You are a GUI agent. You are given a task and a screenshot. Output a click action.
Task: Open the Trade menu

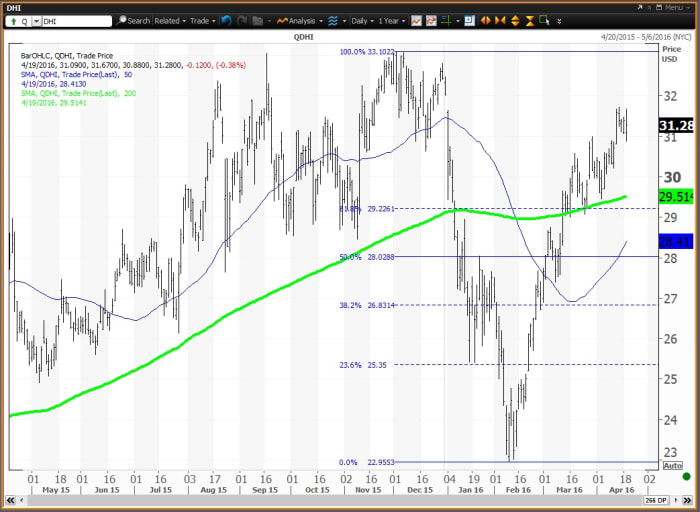[203, 20]
